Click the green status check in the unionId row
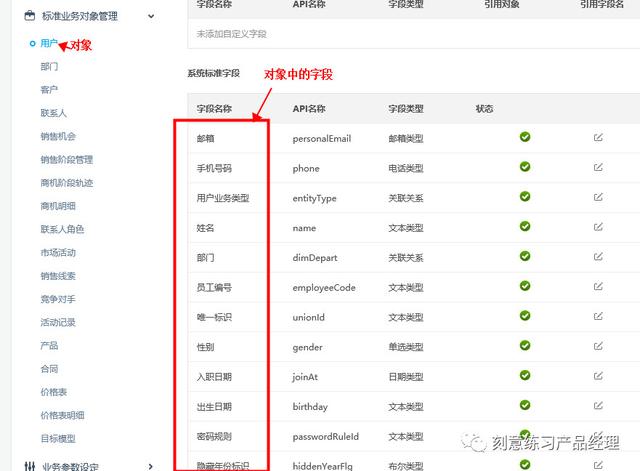Viewport: 640px width, 471px height. pos(525,315)
